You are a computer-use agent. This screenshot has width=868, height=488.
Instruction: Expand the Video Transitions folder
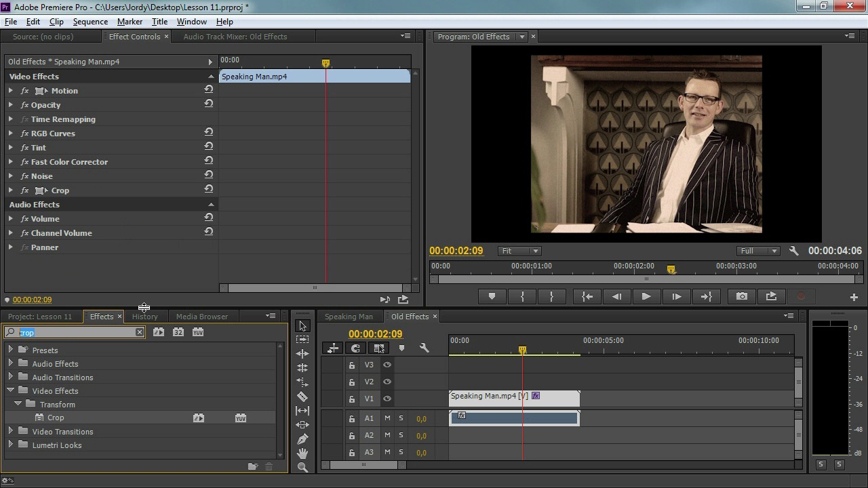click(x=11, y=431)
